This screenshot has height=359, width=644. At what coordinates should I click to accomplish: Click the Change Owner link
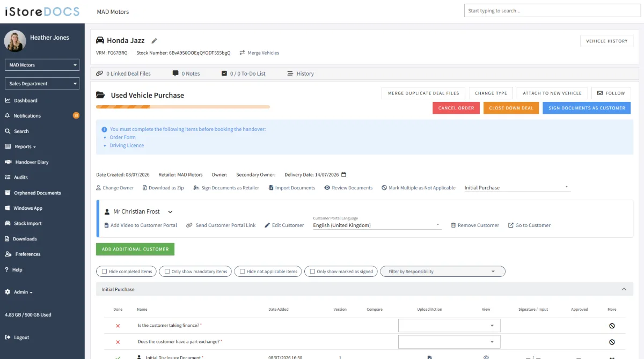115,188
